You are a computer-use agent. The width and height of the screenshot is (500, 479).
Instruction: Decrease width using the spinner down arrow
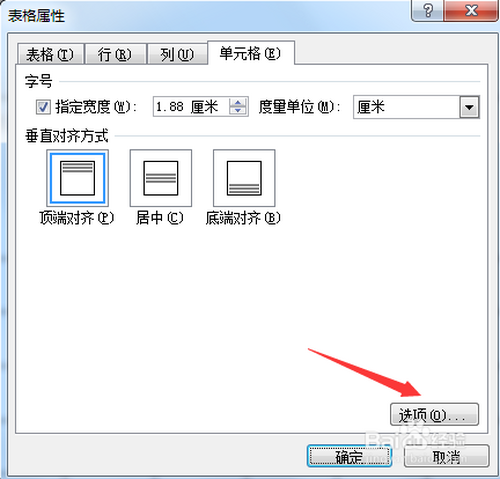point(238,111)
